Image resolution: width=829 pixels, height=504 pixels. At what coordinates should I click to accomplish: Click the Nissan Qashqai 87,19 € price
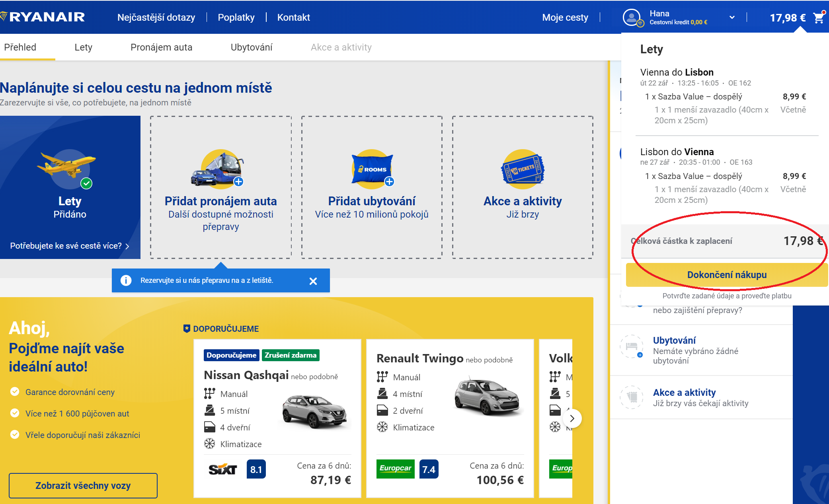pos(331,480)
